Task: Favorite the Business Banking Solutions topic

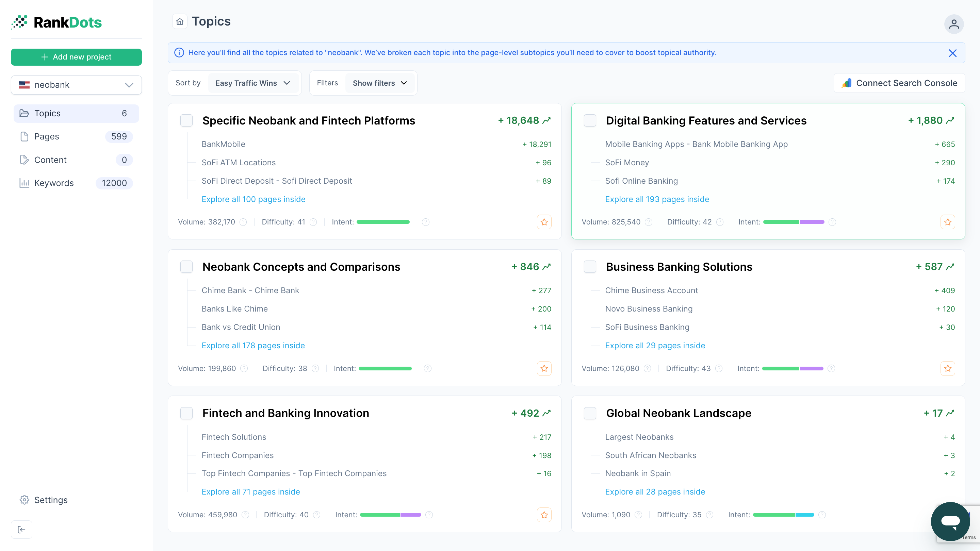Action: coord(947,368)
